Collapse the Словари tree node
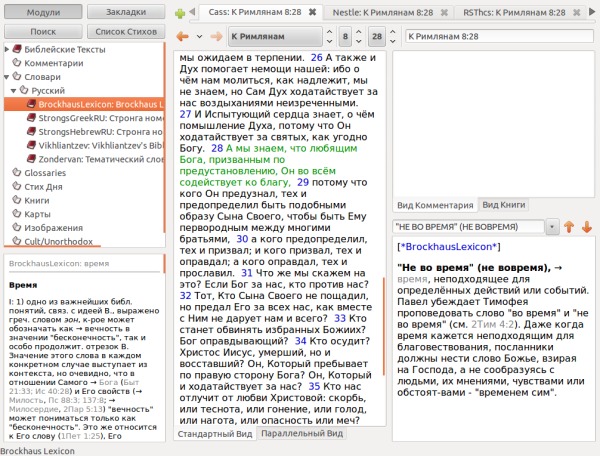The width and height of the screenshot is (600, 456). point(7,77)
